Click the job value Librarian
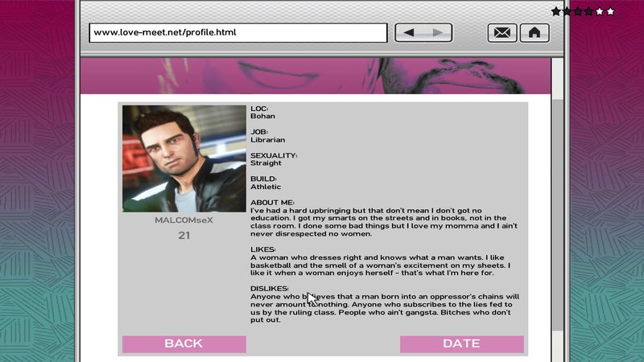This screenshot has width=644, height=362. point(268,140)
